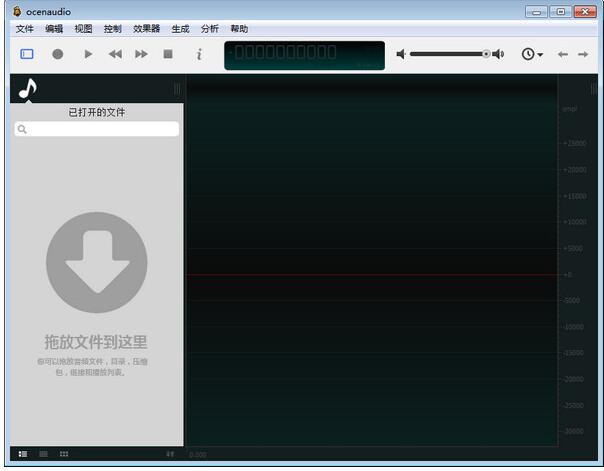Open the 效果器 menu
This screenshot has height=471, width=604.
click(146, 29)
